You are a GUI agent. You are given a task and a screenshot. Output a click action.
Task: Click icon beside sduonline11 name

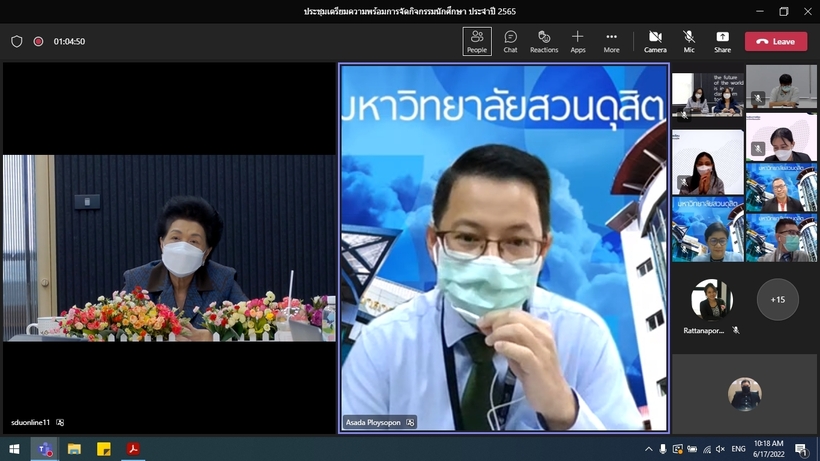tap(60, 422)
